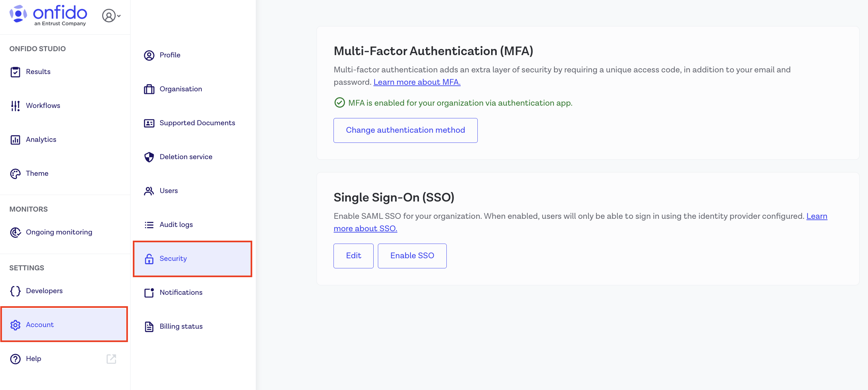Select the Notifications menu label
This screenshot has height=390, width=868.
tap(181, 293)
